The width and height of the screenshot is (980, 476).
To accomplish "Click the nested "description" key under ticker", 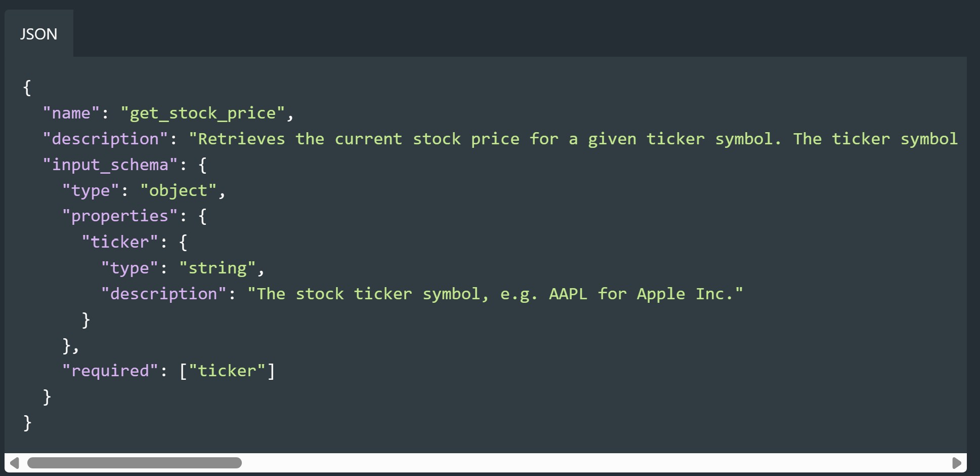I will 163,294.
